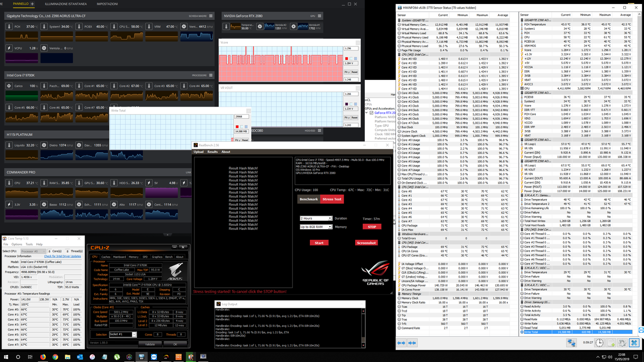The width and height of the screenshot is (644, 362).
Task: Switch to the Impostazioni tab in iCUE
Action: coord(107,4)
